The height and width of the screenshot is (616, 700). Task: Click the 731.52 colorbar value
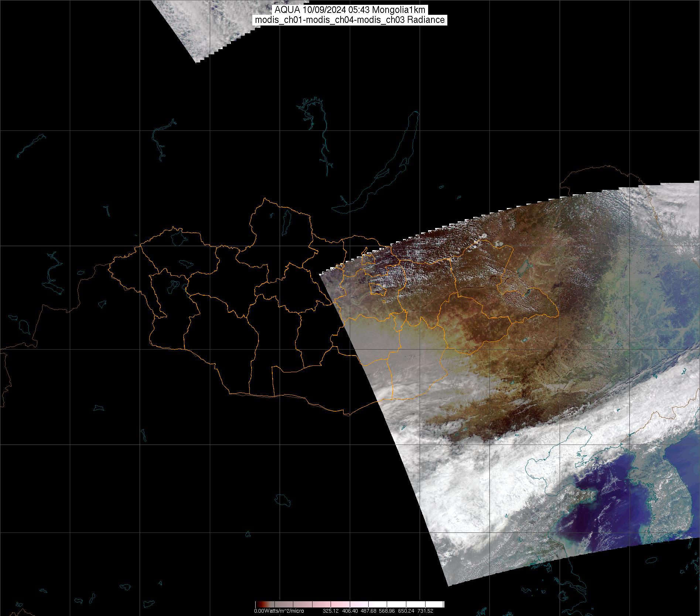425,611
